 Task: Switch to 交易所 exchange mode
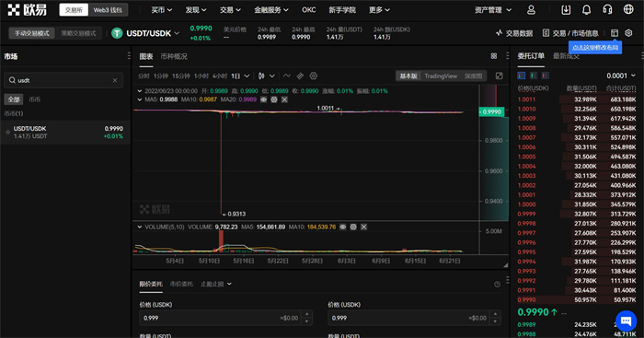click(74, 10)
